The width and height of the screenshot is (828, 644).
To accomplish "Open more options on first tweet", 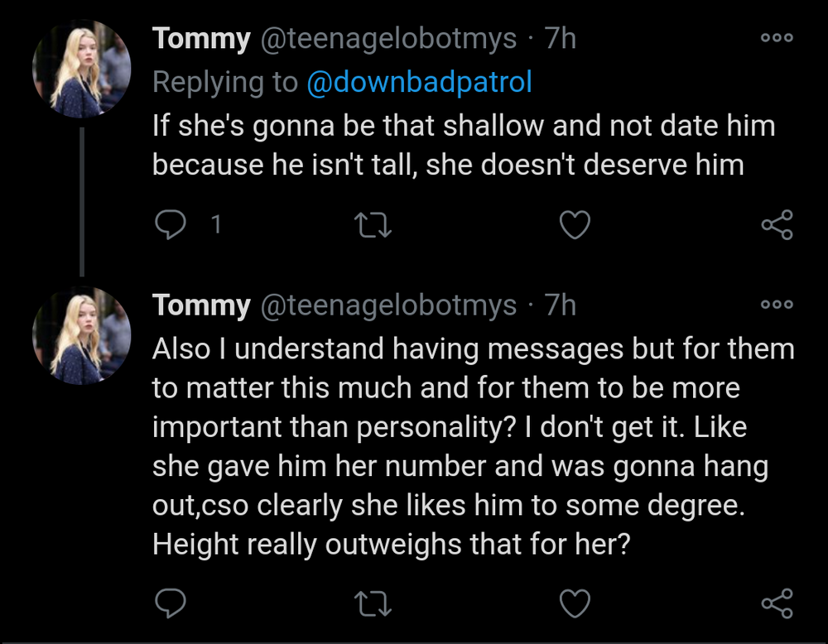I will pos(777,38).
